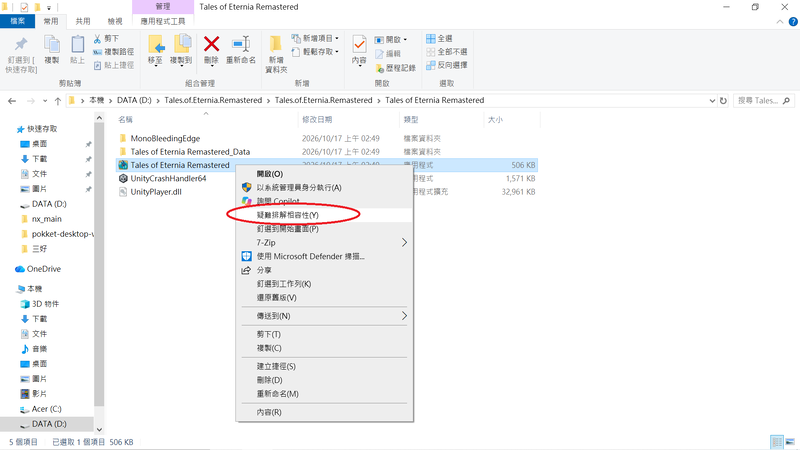Click the Help question mark icon
Screen dimensions: 800x450
pos(793,22)
